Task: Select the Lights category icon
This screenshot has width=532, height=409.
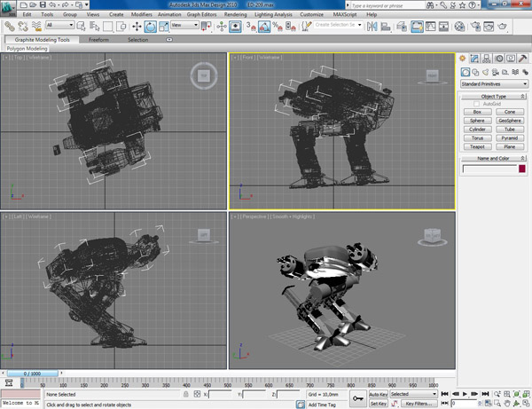Action: [x=486, y=71]
